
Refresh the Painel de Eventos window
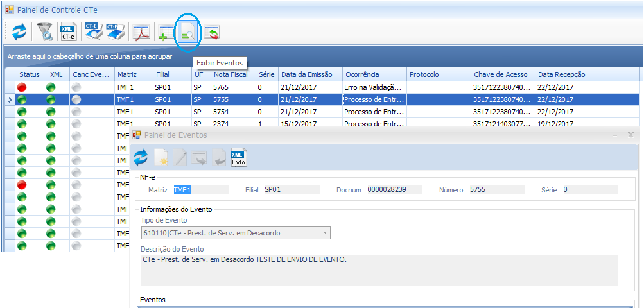(141, 158)
